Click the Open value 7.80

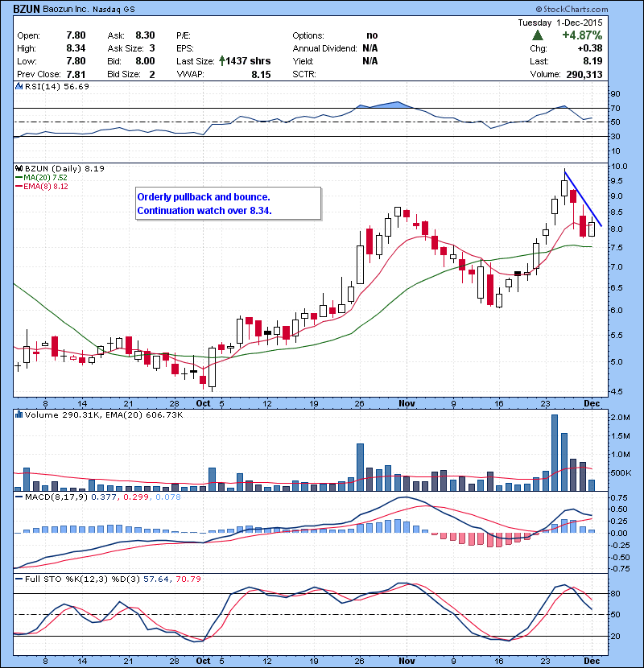pos(76,35)
